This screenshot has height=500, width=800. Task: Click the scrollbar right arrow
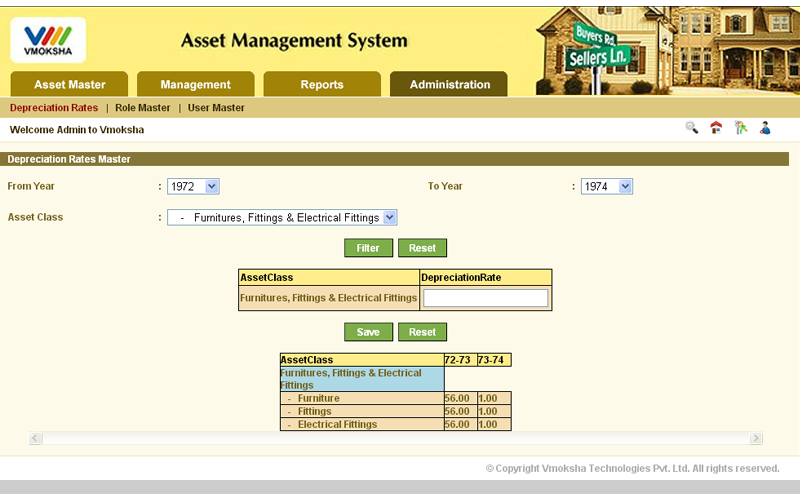(756, 438)
